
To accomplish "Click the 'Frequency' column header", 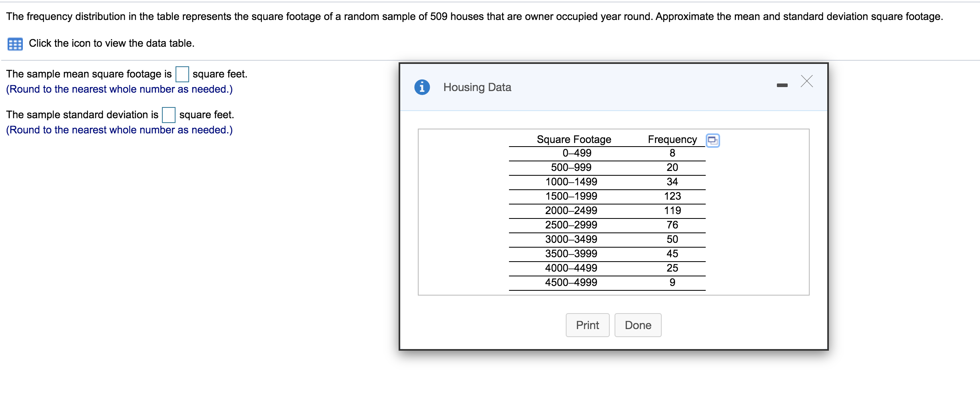I will tap(673, 139).
